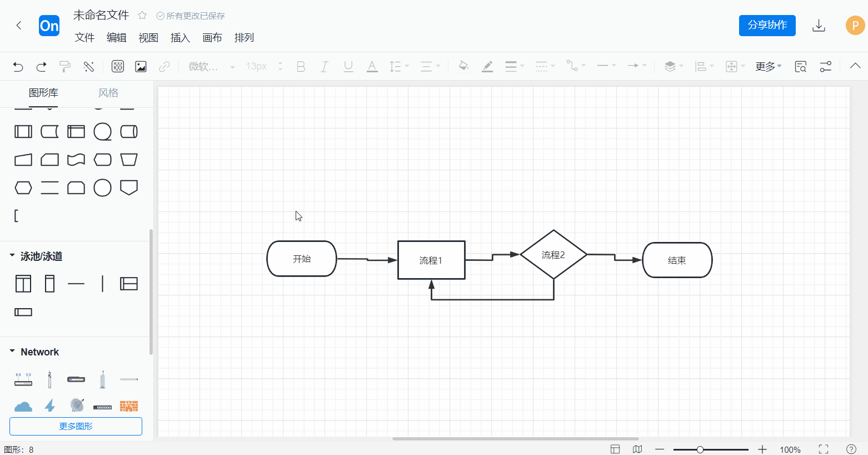The image size is (868, 455).
Task: Open the font family dropdown
Action: click(x=212, y=67)
